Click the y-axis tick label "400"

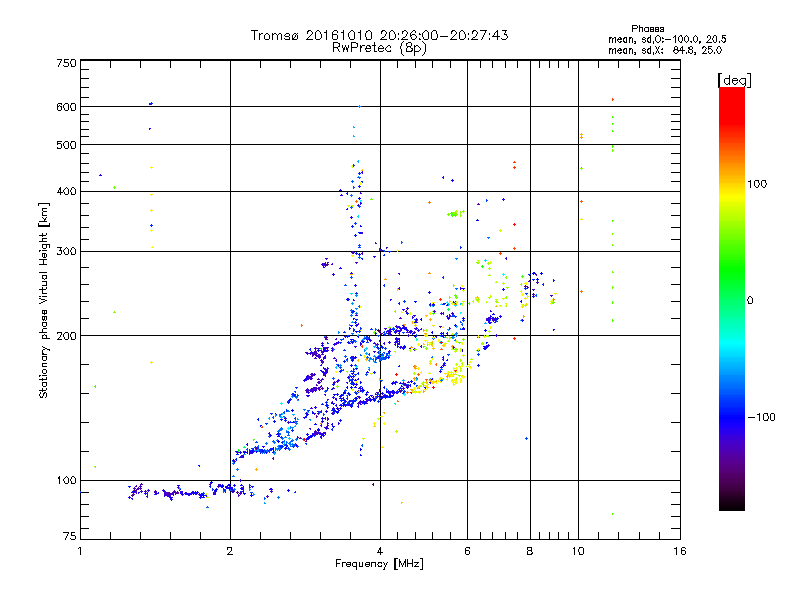(66, 192)
